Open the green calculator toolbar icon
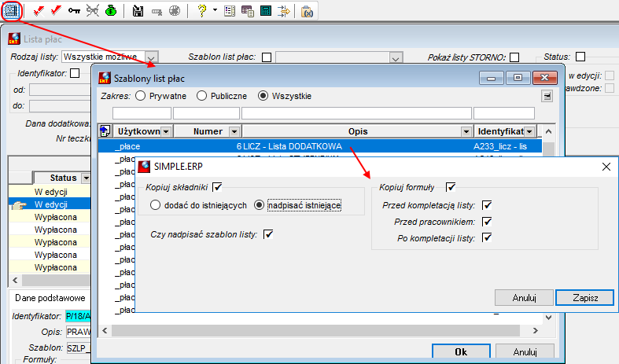The width and height of the screenshot is (619, 364). click(x=266, y=11)
